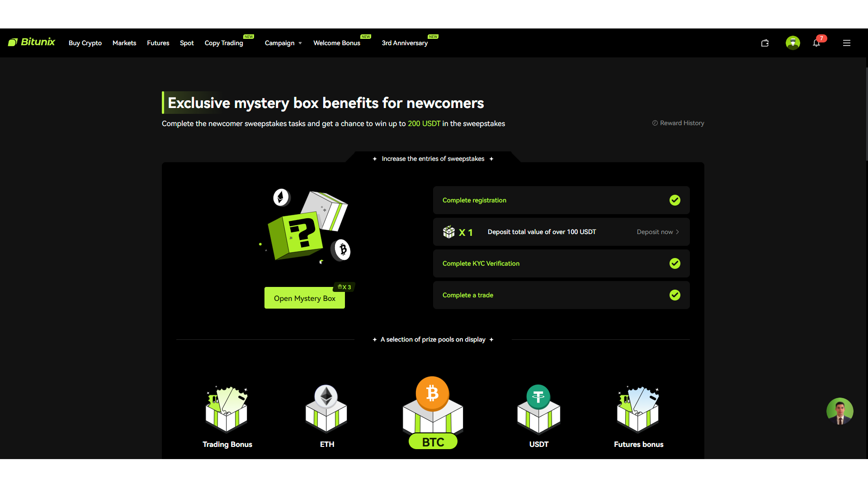
Task: Click the Trading Bonus label
Action: point(227,444)
